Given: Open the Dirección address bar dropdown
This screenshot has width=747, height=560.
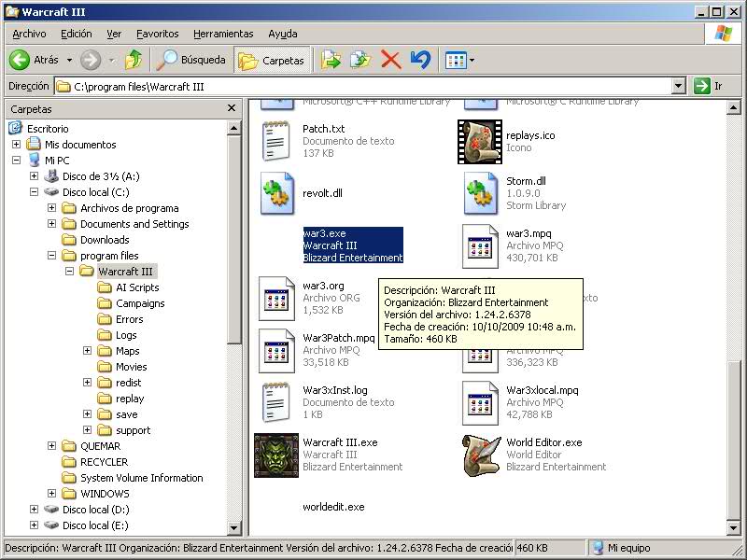Looking at the screenshot, I should tap(679, 86).
